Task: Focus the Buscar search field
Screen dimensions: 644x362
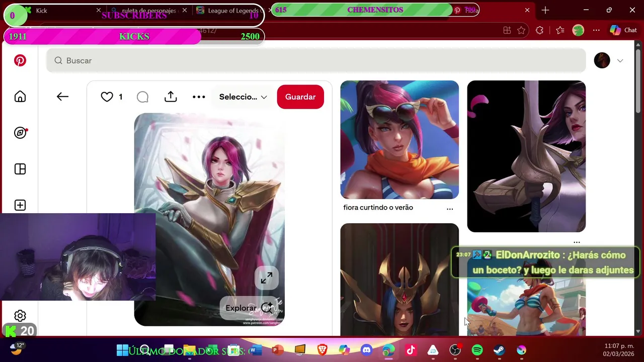Action: click(x=316, y=60)
